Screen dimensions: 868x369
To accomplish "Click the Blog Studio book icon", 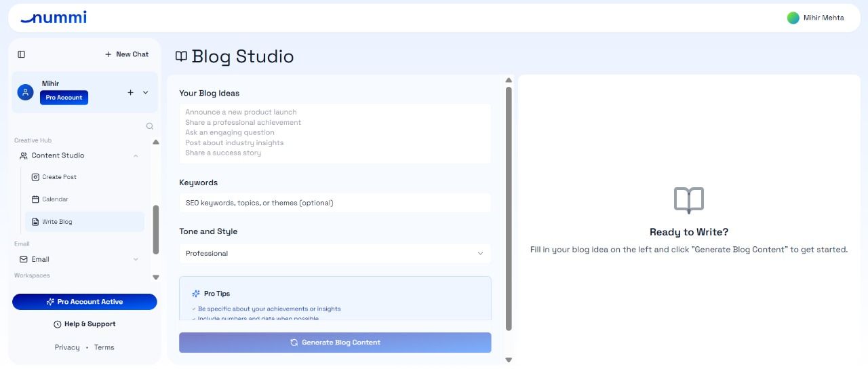I will (181, 56).
